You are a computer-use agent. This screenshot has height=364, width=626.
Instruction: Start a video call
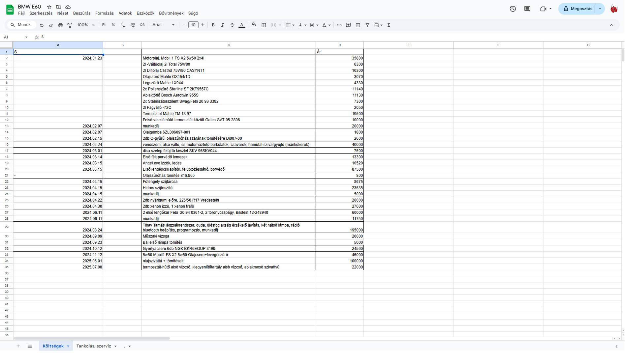click(543, 9)
